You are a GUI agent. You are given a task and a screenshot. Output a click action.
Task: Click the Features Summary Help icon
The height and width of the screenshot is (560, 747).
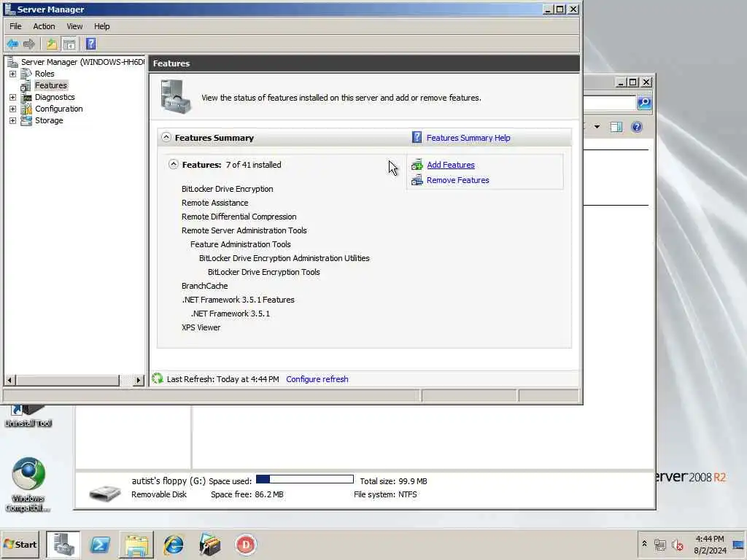(417, 138)
